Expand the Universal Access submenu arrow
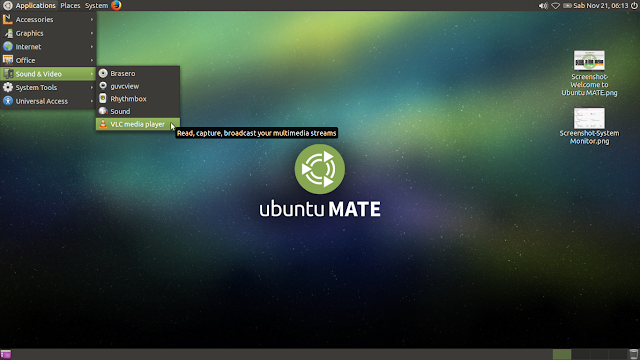Image resolution: width=640 pixels, height=360 pixels. pos(92,101)
